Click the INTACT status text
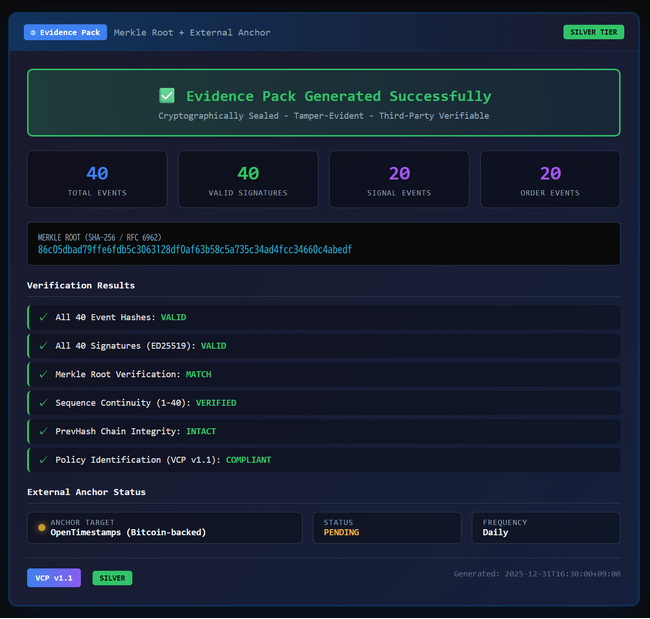 pyautogui.click(x=201, y=431)
